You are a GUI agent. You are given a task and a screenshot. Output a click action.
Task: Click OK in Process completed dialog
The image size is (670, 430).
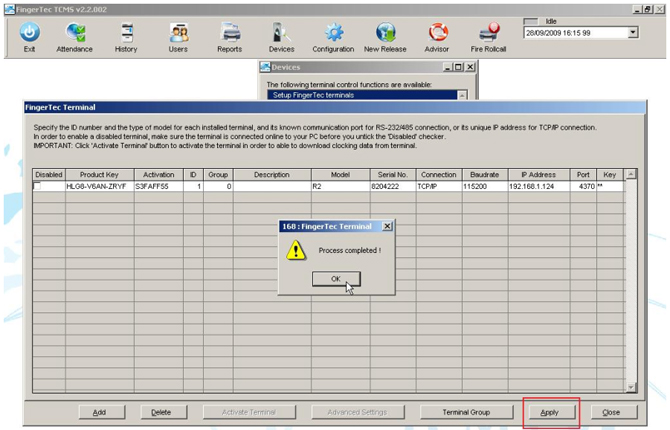pos(336,279)
